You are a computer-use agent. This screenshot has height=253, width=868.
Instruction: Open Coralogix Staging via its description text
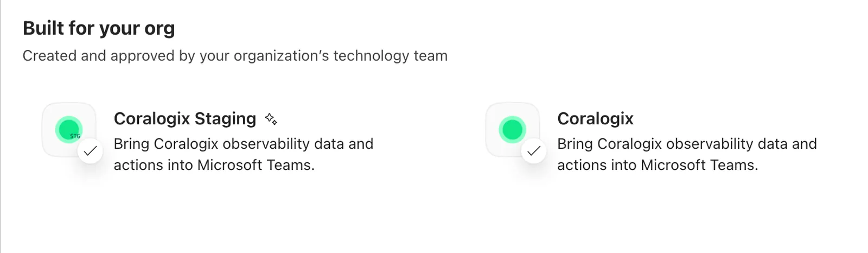[x=244, y=154]
